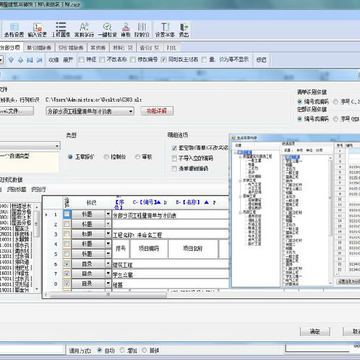Click the 项目编码 header cell in the table
Screen dimensions: 360x360
pyautogui.click(x=149, y=249)
